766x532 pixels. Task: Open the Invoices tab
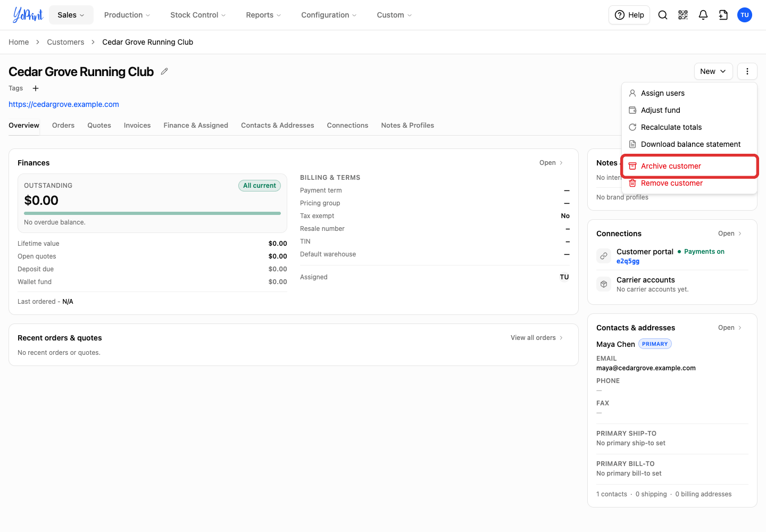(x=137, y=126)
